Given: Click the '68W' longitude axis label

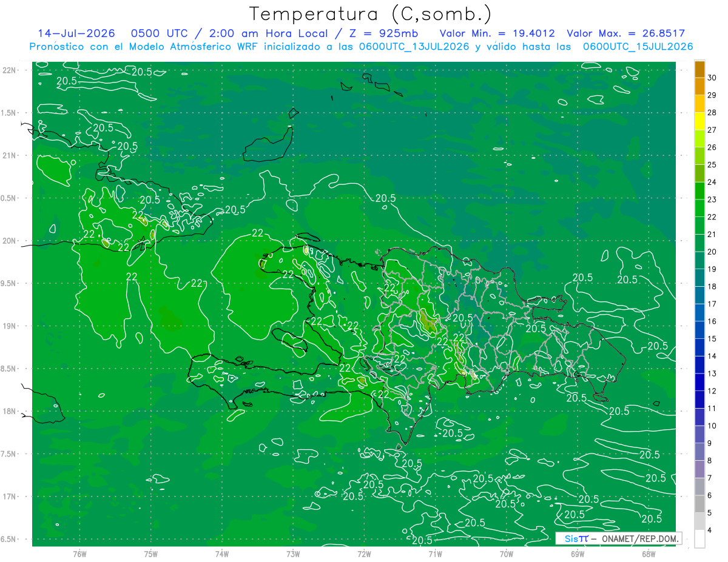Looking at the screenshot, I should pyautogui.click(x=649, y=554).
